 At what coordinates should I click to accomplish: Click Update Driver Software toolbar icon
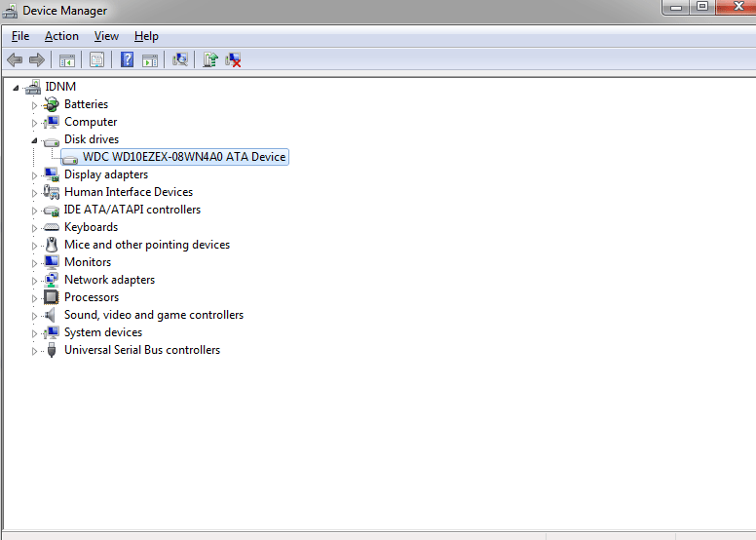tap(210, 59)
